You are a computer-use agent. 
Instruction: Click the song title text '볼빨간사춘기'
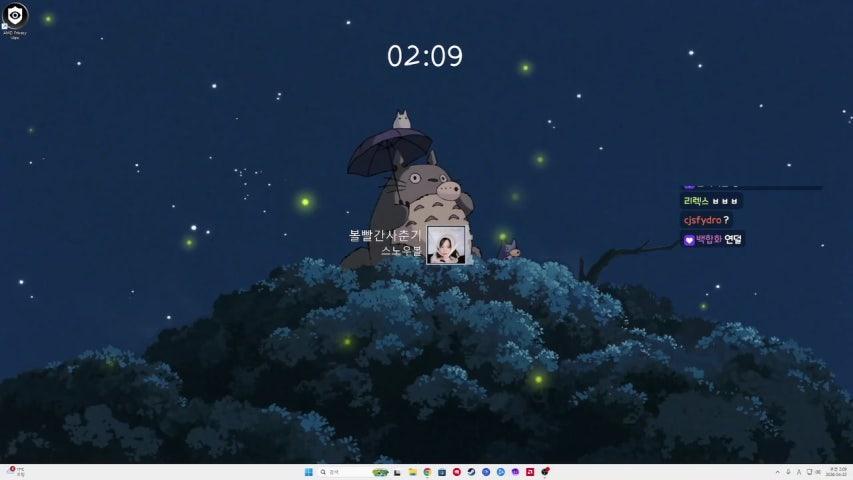[x=385, y=235]
